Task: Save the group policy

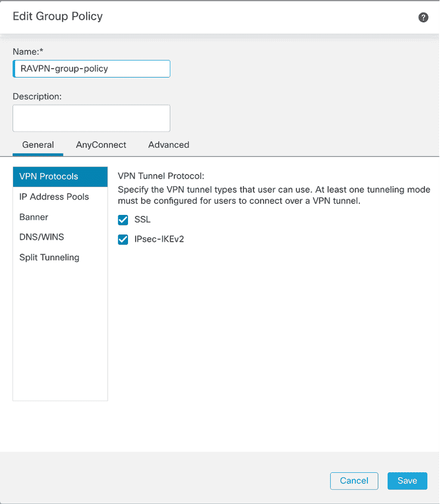Action: [x=407, y=481]
